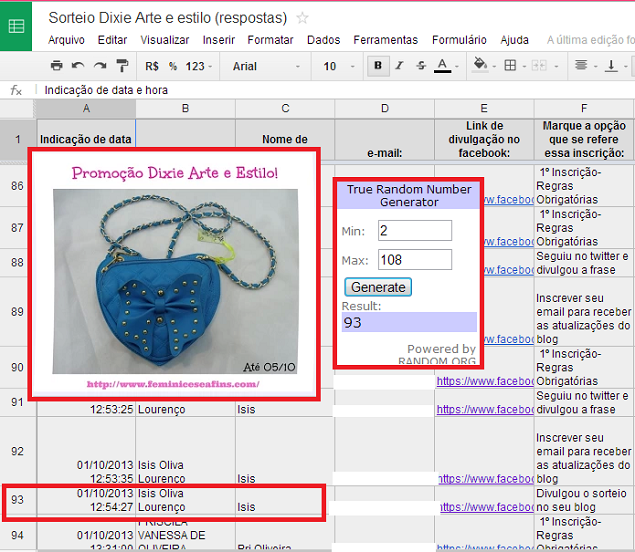635x552 pixels.
Task: Toggle bold formatting
Action: coord(378,66)
